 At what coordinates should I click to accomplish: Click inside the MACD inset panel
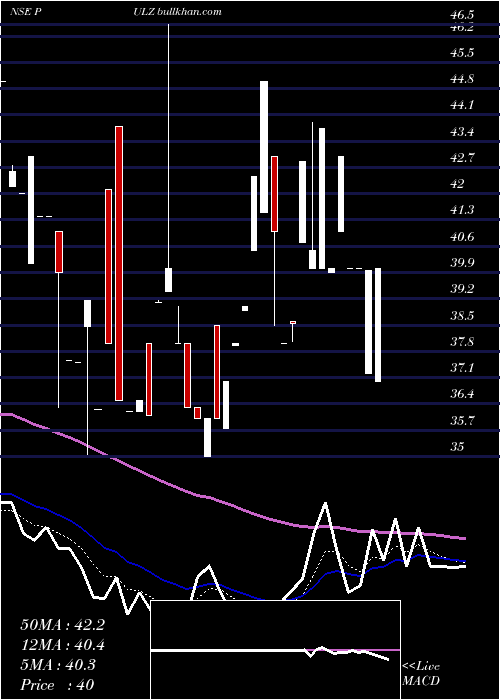pyautogui.click(x=275, y=650)
